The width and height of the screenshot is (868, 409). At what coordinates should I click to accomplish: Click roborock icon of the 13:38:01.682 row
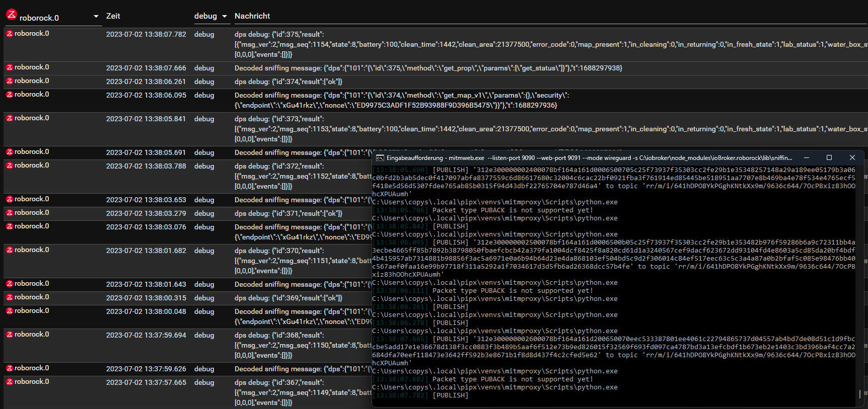tap(10, 250)
